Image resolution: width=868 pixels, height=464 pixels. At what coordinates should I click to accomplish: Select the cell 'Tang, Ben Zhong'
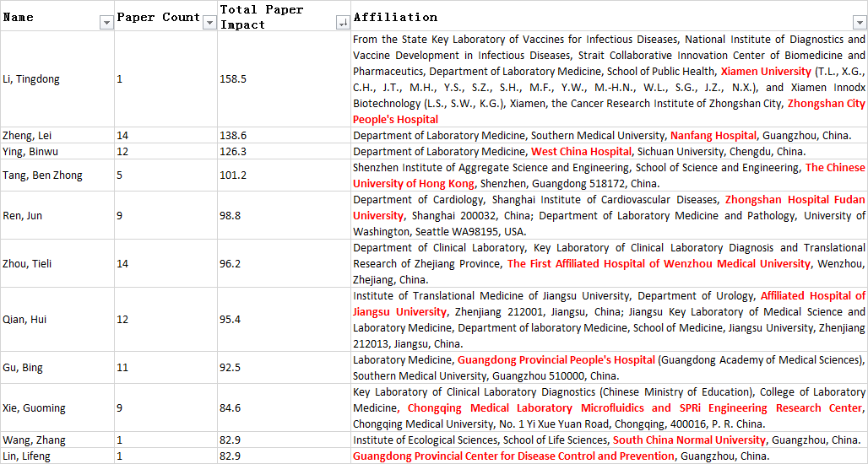57,175
